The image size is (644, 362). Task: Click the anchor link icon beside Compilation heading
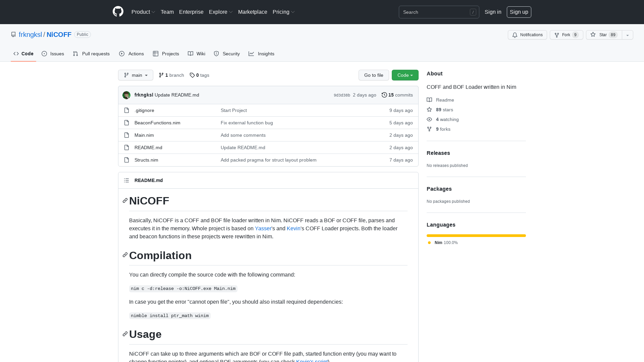coord(125,255)
